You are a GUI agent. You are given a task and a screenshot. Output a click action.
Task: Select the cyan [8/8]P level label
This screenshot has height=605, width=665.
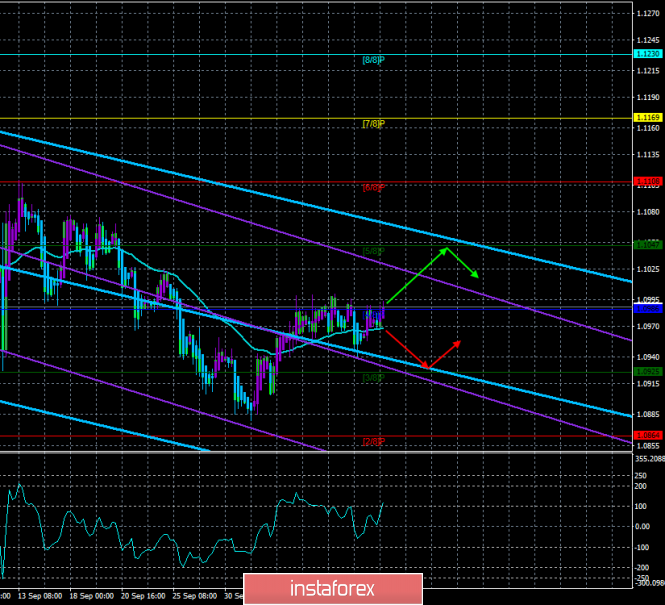coord(373,60)
